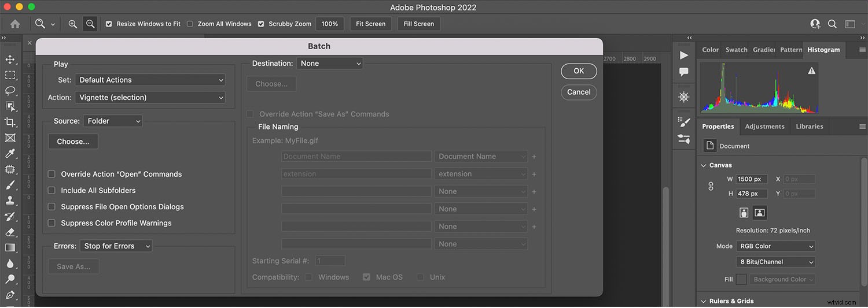The width and height of the screenshot is (868, 308).
Task: Click the Source Choose... button
Action: click(73, 142)
